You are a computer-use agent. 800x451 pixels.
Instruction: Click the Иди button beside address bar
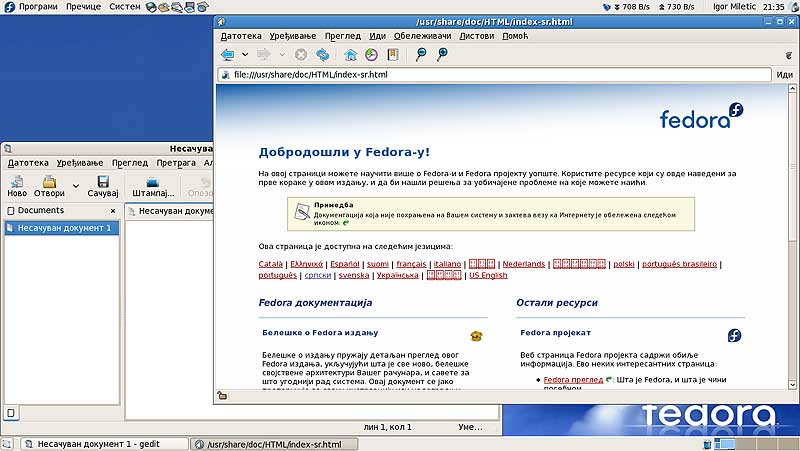click(x=785, y=74)
